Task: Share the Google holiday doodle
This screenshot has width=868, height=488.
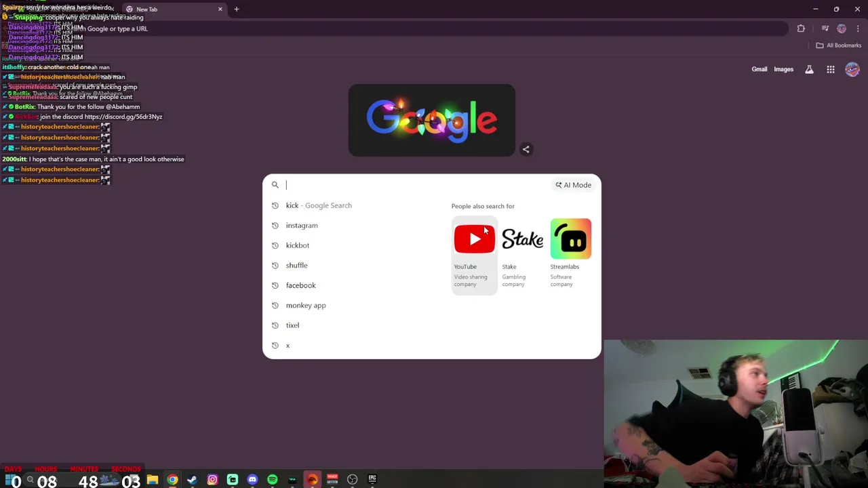Action: pos(526,149)
